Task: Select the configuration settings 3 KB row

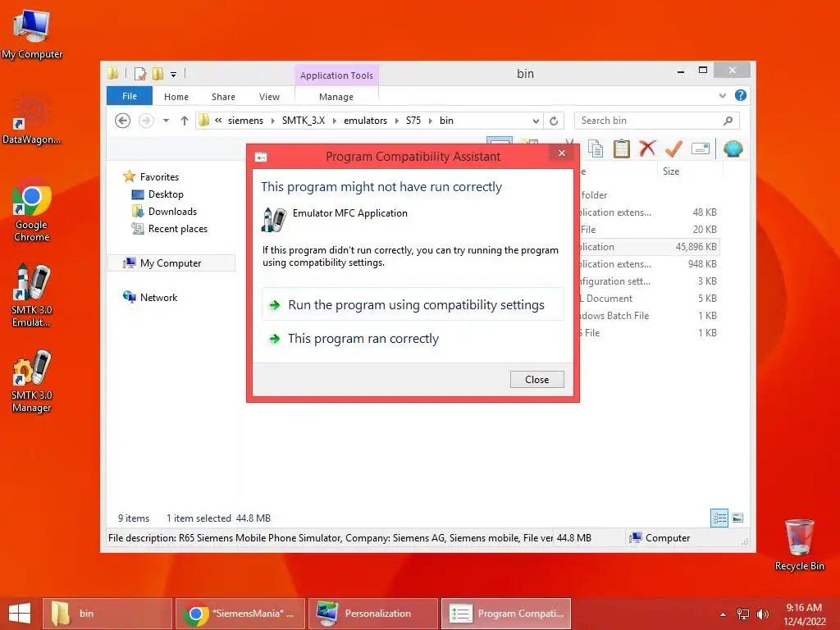Action: pos(650,281)
